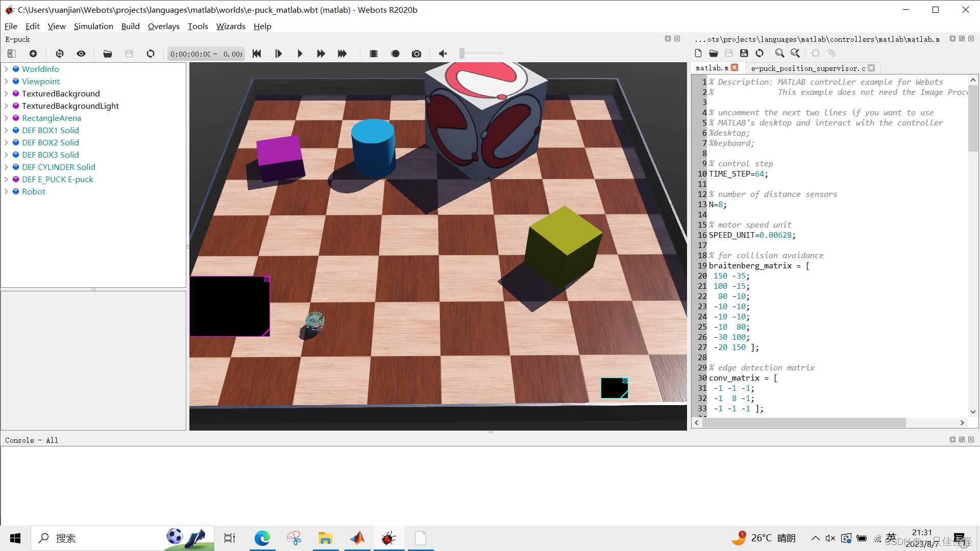The height and width of the screenshot is (551, 980).
Task: Toggle sound mute speaker icon
Action: 443,54
